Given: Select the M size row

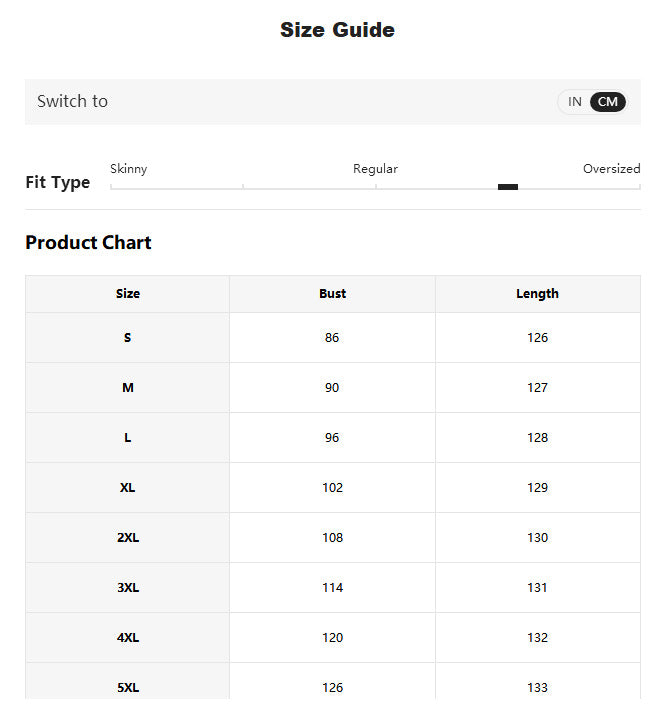Looking at the screenshot, I should tap(333, 387).
